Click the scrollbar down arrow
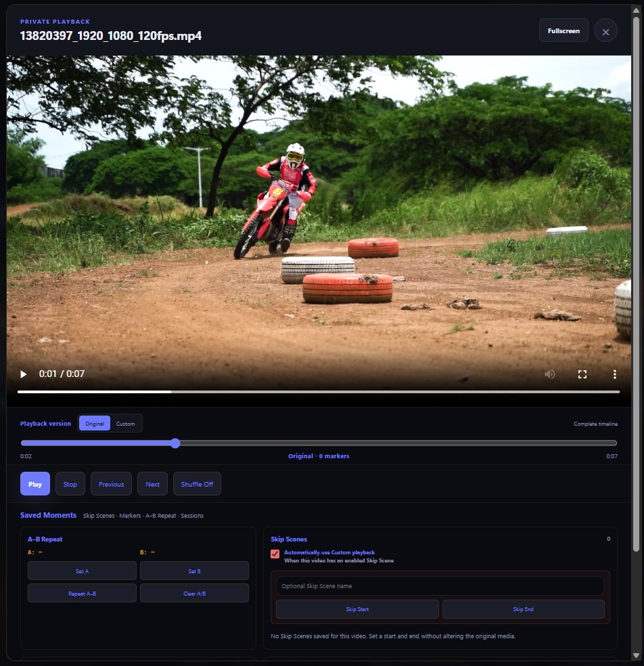The width and height of the screenshot is (644, 666). tap(636, 656)
